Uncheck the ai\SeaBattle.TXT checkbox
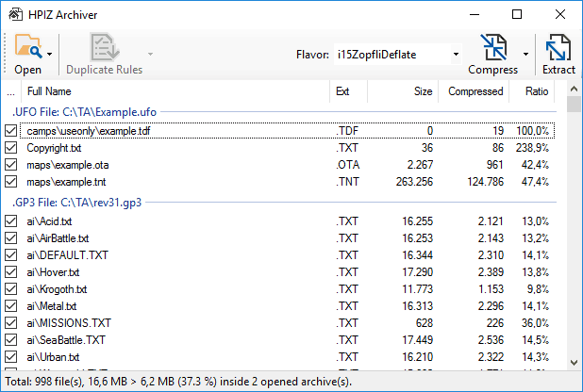The image size is (583, 392). coord(10,340)
